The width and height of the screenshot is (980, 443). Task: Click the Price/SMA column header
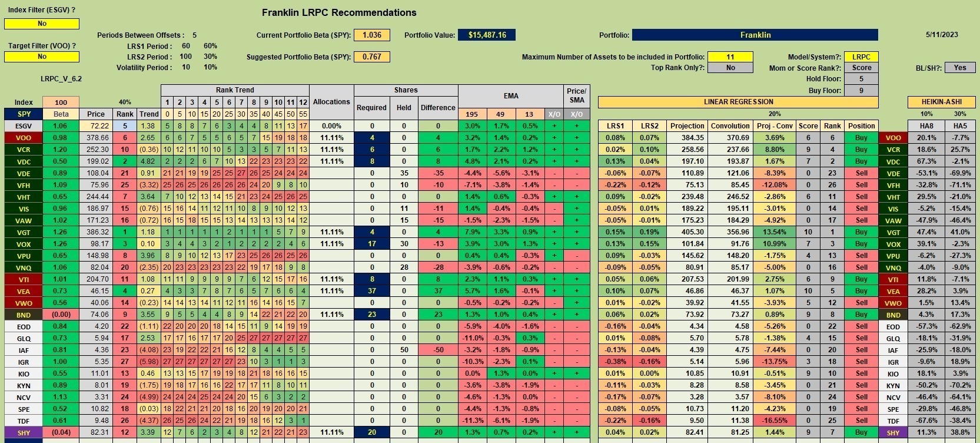[576, 96]
